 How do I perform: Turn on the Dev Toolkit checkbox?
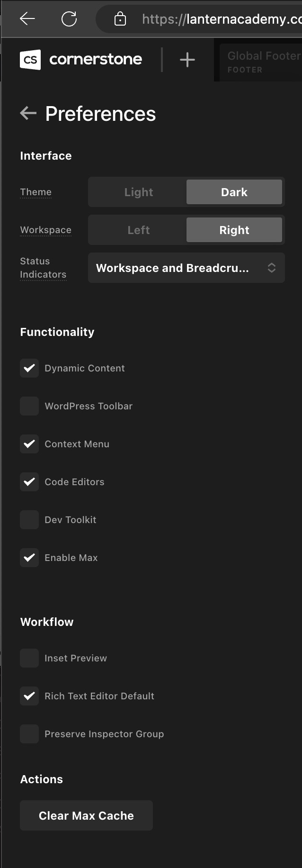(29, 520)
